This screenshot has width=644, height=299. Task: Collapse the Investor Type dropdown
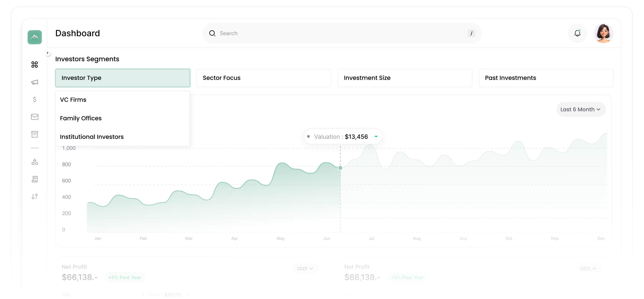123,78
